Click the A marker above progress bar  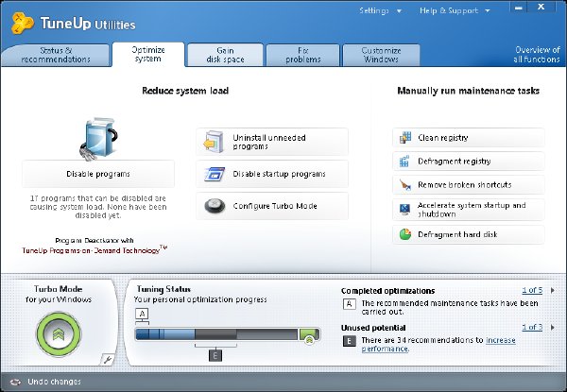pyautogui.click(x=142, y=314)
